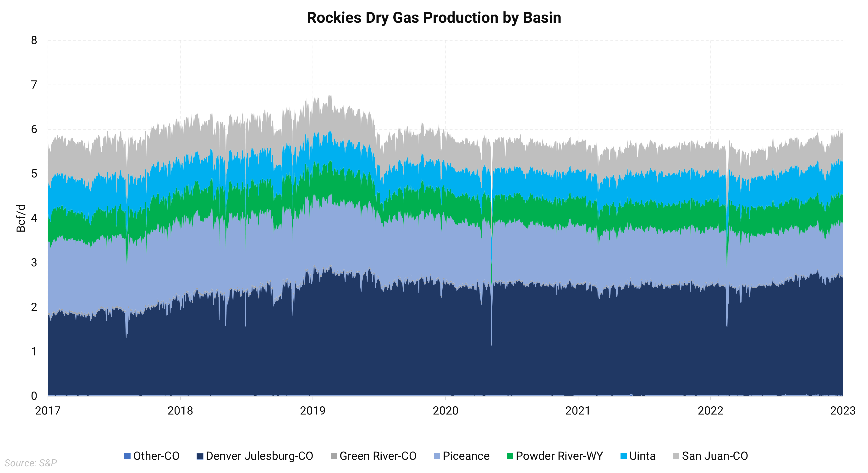Click the 2019 x-axis label
The height and width of the screenshot is (473, 868).
coord(313,411)
